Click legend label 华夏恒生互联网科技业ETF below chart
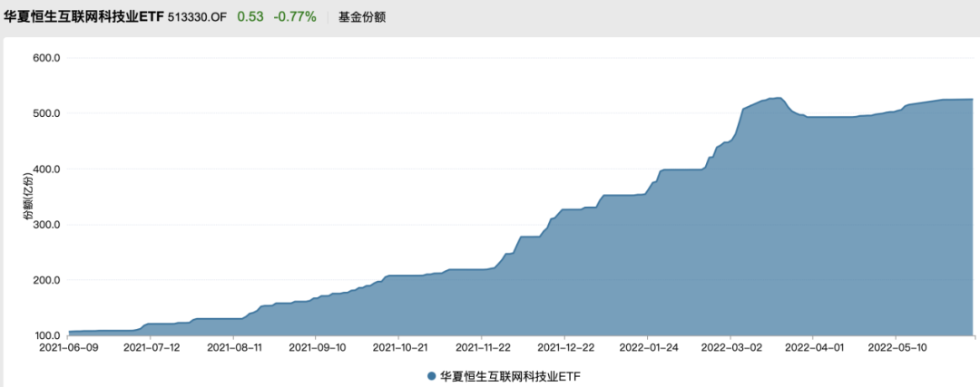 (511, 376)
